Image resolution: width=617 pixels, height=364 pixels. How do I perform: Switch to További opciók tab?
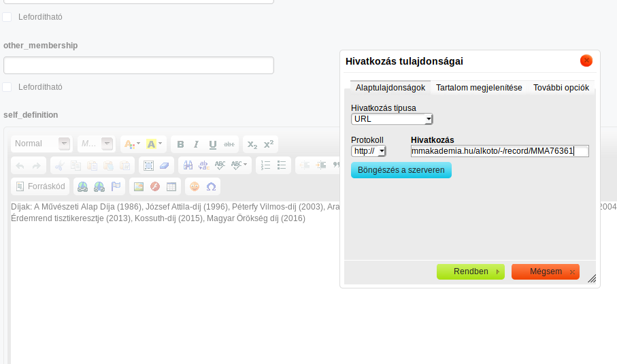coord(561,88)
